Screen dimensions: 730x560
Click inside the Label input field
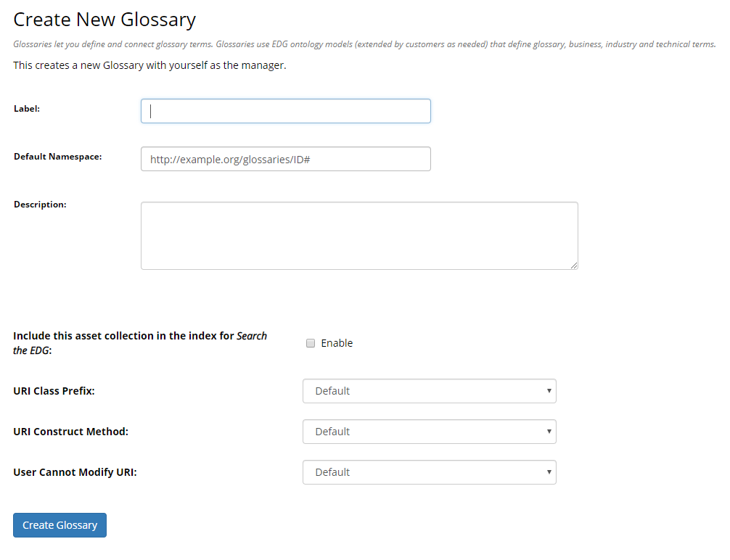(x=285, y=110)
